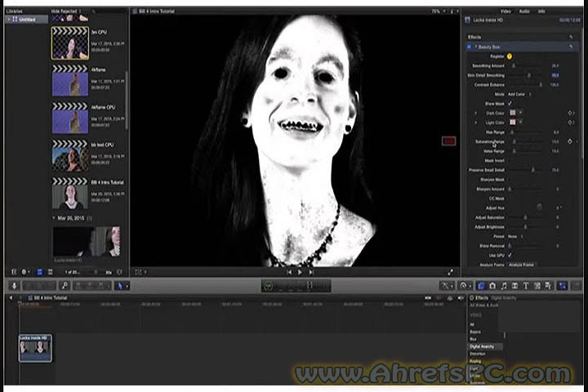Open the viewer zoom percentage dropdown
The image size is (588, 392).
pos(438,11)
